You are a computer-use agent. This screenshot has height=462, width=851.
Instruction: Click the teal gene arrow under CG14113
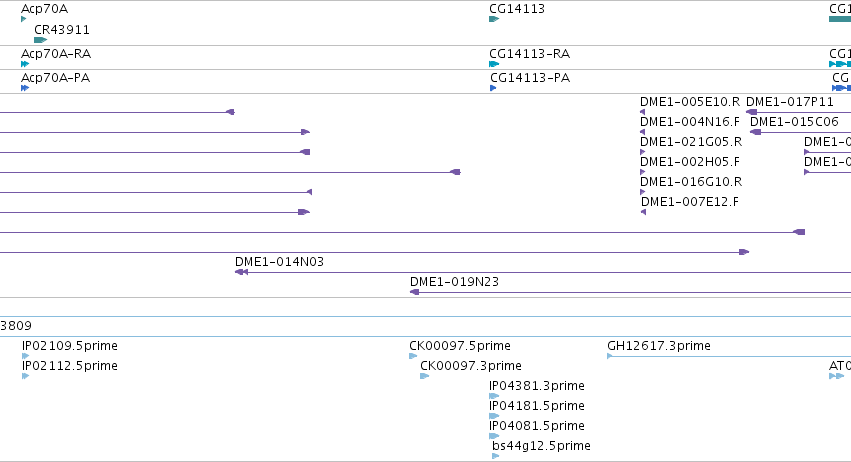(x=494, y=19)
